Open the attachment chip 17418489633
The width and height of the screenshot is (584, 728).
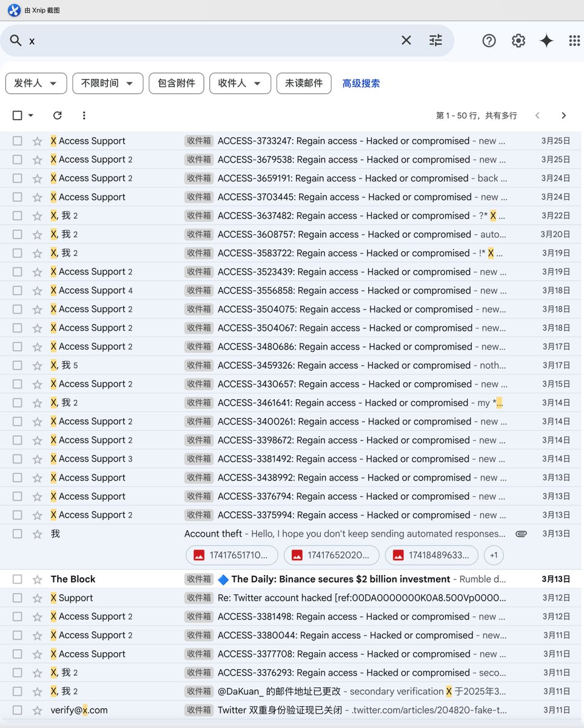431,555
